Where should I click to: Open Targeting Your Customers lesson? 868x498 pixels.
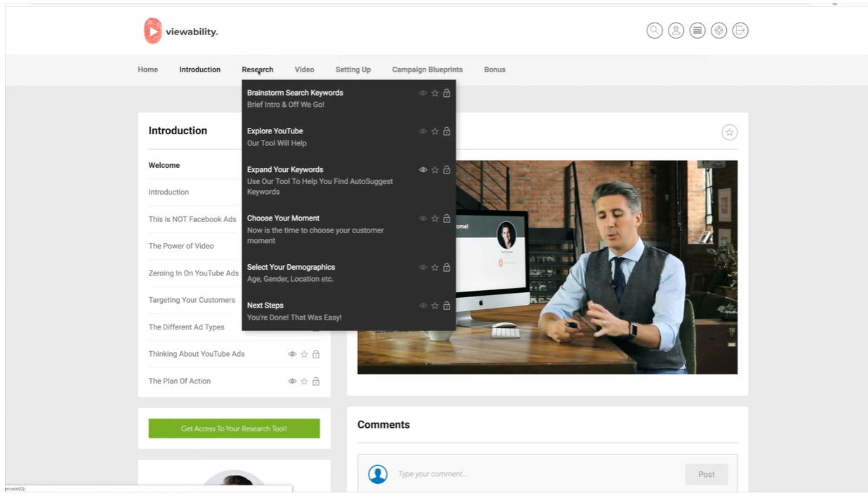192,300
